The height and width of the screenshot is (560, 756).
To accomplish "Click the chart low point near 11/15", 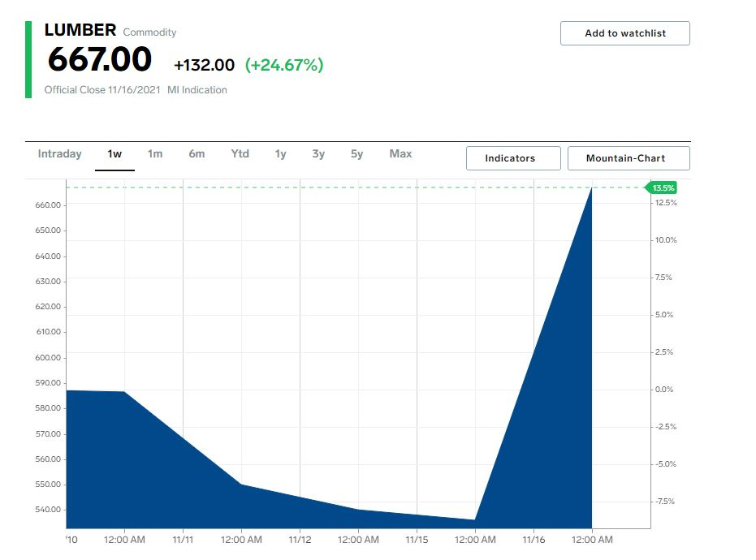I will tap(475, 519).
